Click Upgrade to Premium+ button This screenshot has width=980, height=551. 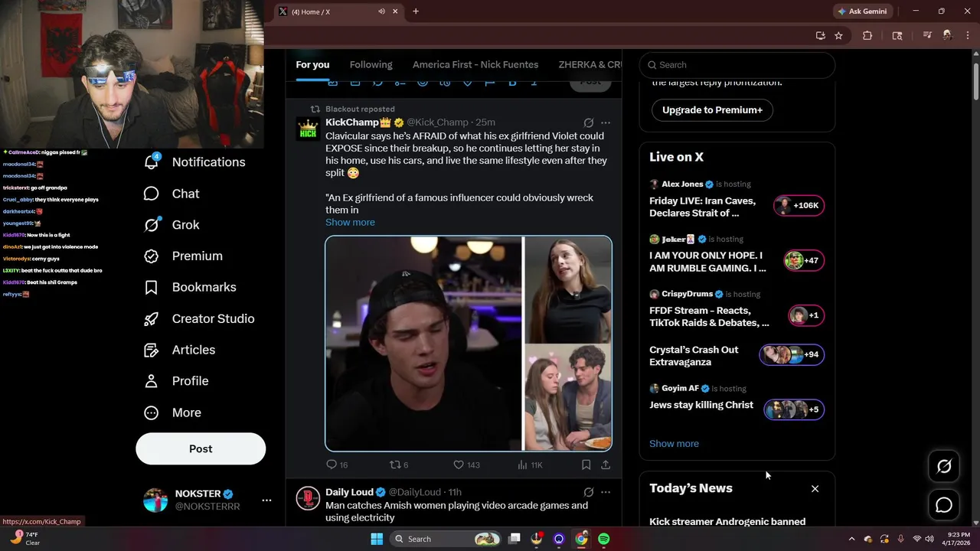point(712,110)
